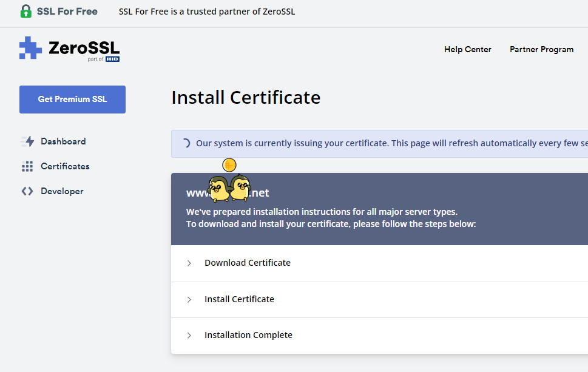This screenshot has height=372, width=588.
Task: Expand the Download Certificate chevron
Action: (x=189, y=263)
